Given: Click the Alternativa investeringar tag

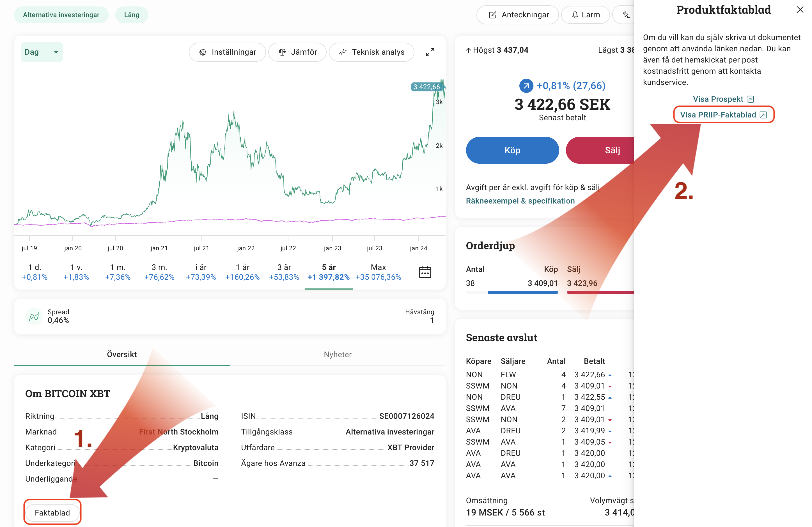Looking at the screenshot, I should tap(61, 15).
